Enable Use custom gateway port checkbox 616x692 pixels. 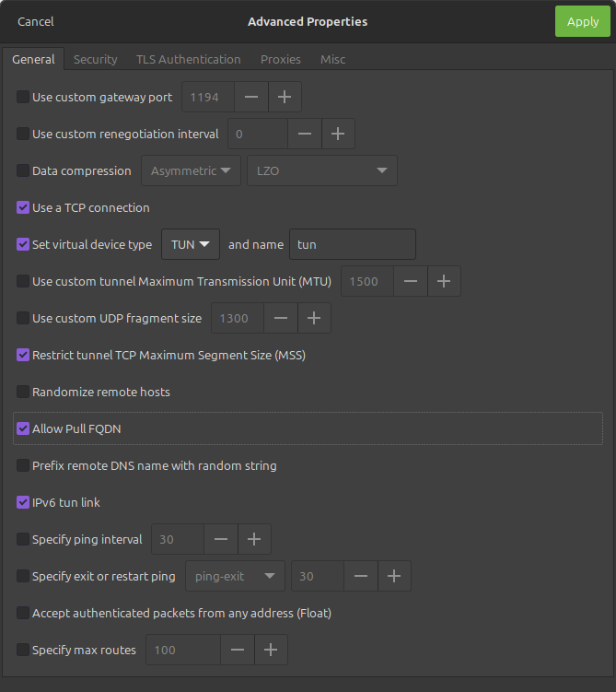23,97
